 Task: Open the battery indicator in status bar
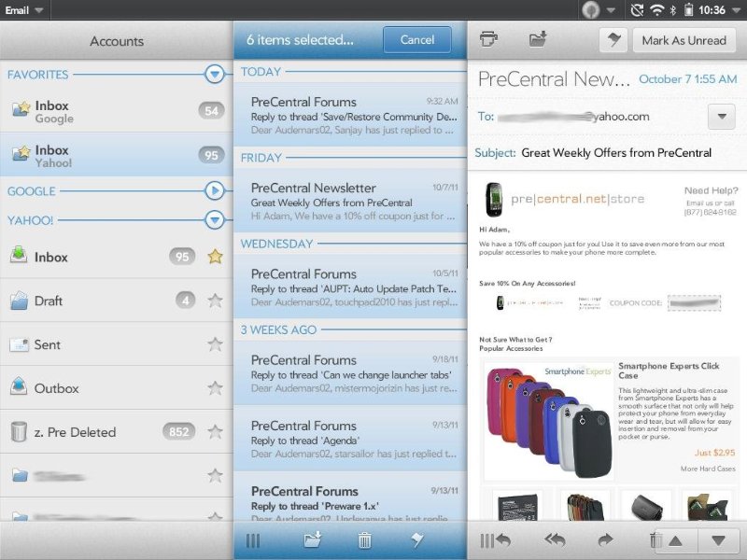(688, 10)
